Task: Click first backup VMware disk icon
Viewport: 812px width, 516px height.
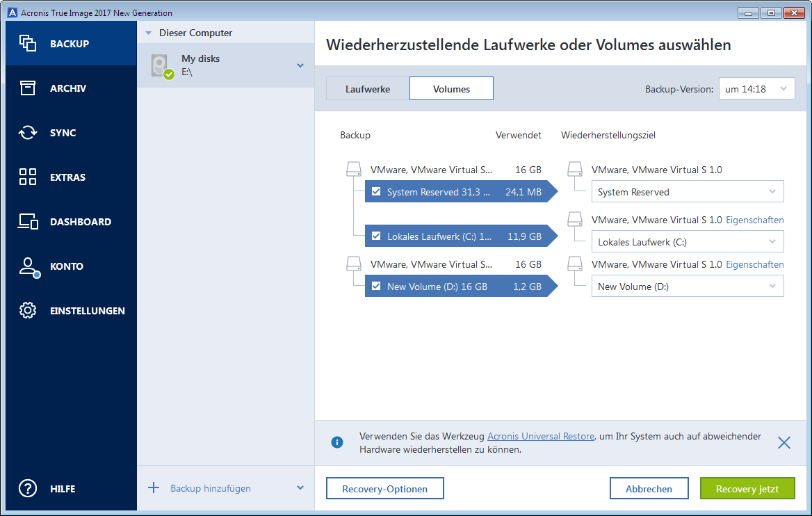Action: (354, 170)
